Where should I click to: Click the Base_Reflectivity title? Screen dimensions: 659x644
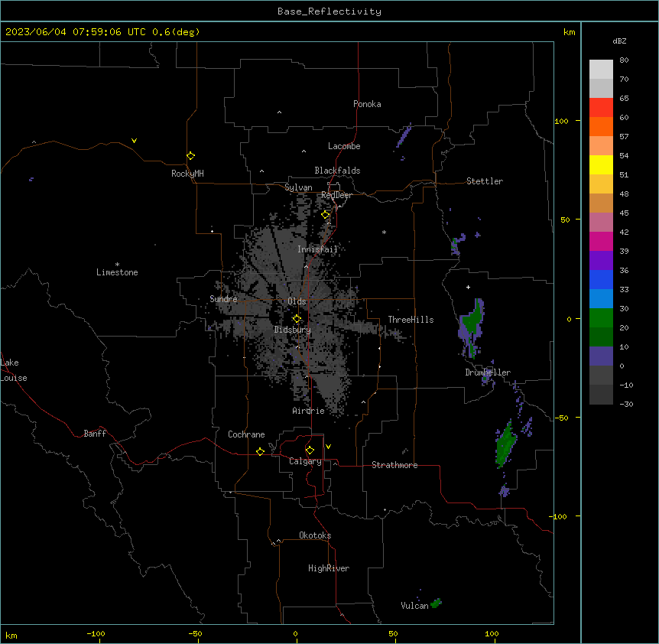329,11
